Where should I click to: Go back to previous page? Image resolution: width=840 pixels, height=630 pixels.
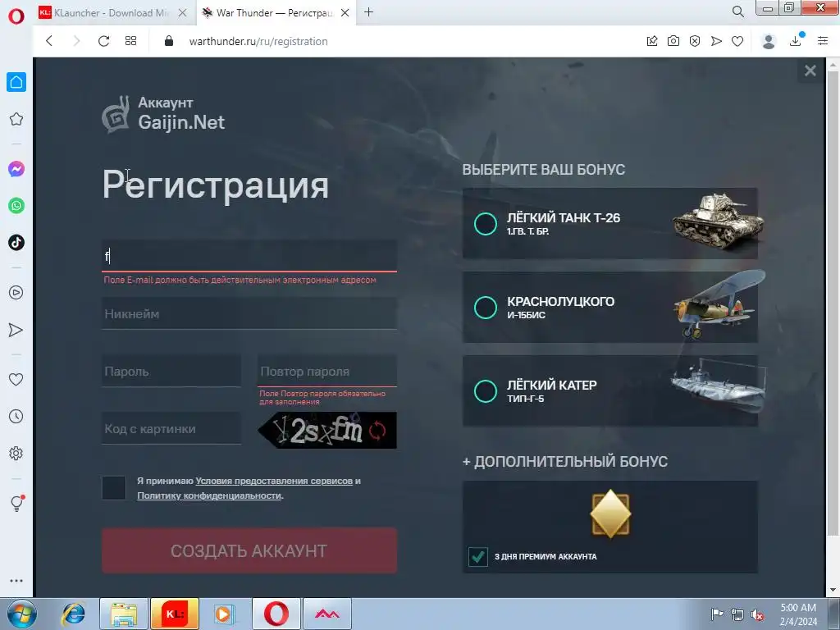49,41
